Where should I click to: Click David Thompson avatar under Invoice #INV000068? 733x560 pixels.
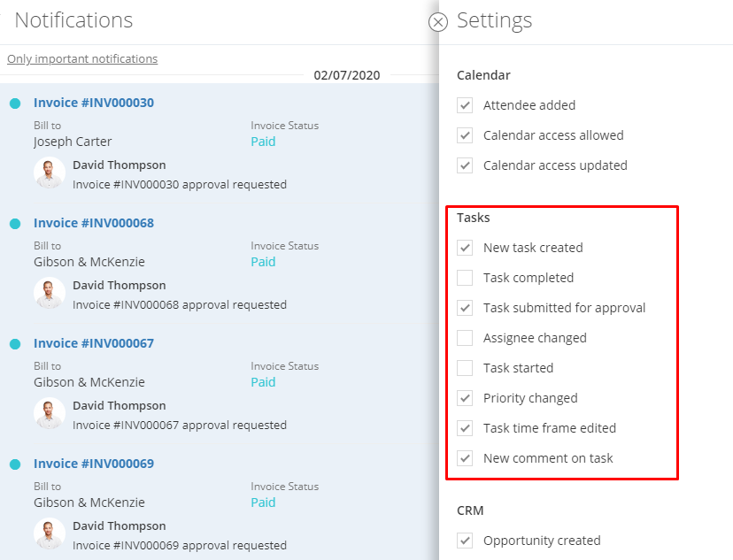49,293
